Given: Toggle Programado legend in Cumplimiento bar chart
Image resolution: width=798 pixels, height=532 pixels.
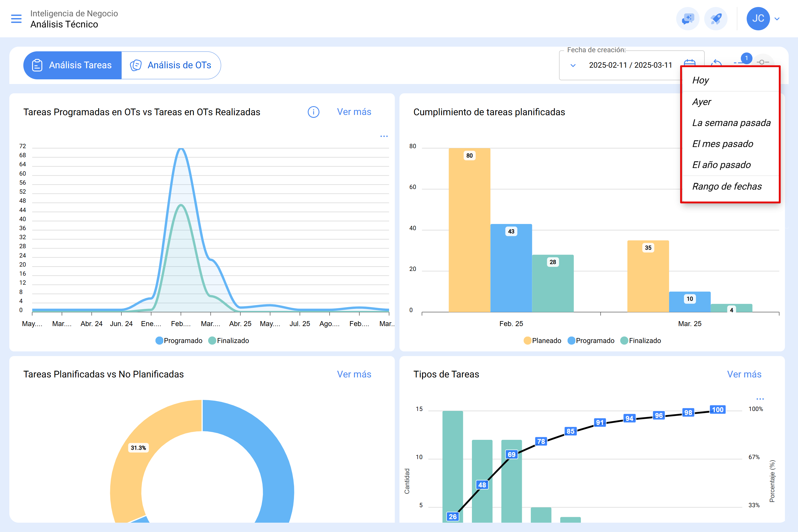Looking at the screenshot, I should click(x=591, y=341).
